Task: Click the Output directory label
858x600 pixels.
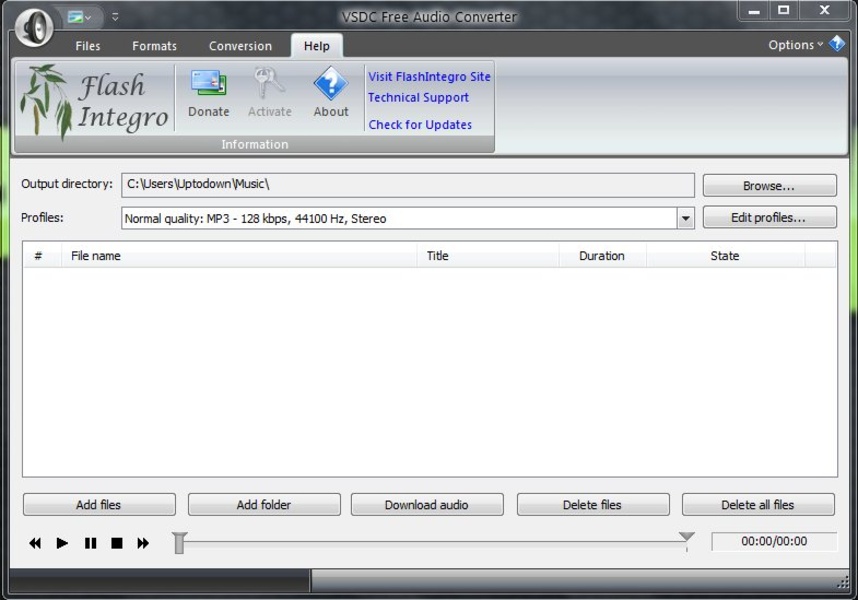Action: [67, 184]
